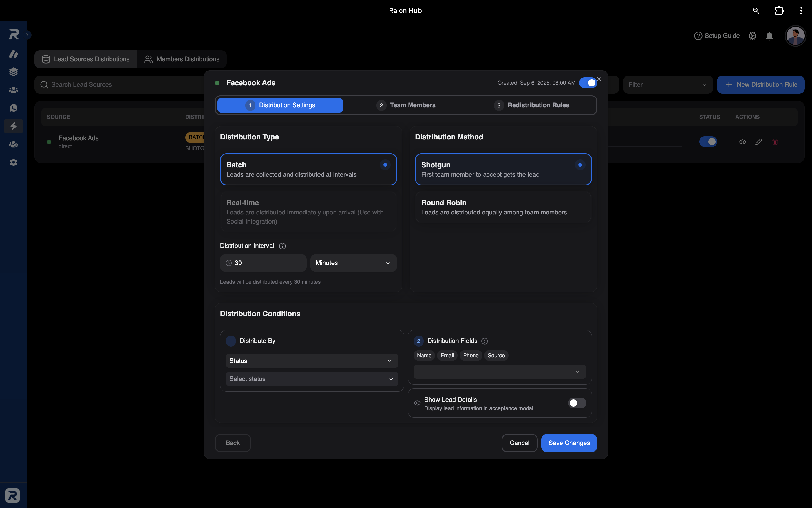Click the Raion logo at sidebar bottom
Viewport: 812px width, 508px height.
click(12, 495)
